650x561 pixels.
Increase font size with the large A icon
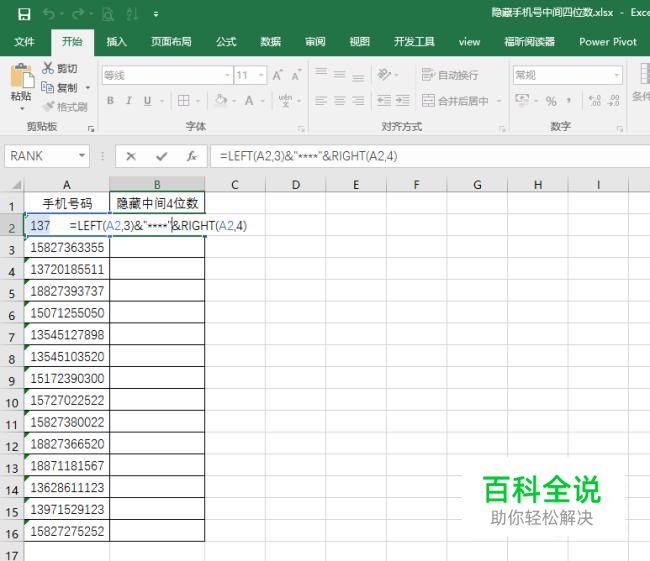(277, 75)
